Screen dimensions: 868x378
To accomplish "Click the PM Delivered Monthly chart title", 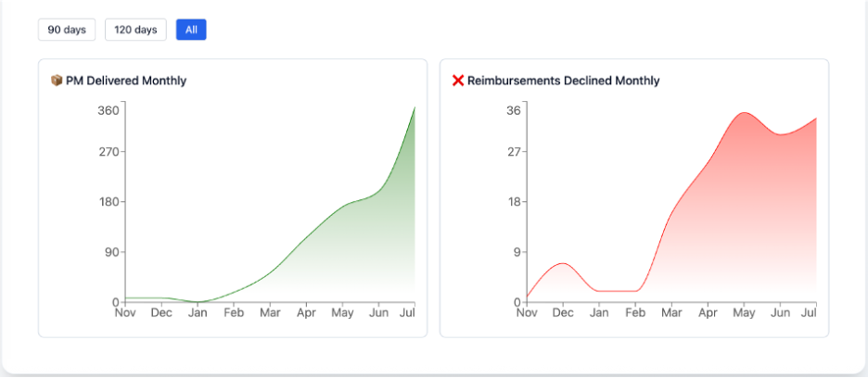I will 126,81.
